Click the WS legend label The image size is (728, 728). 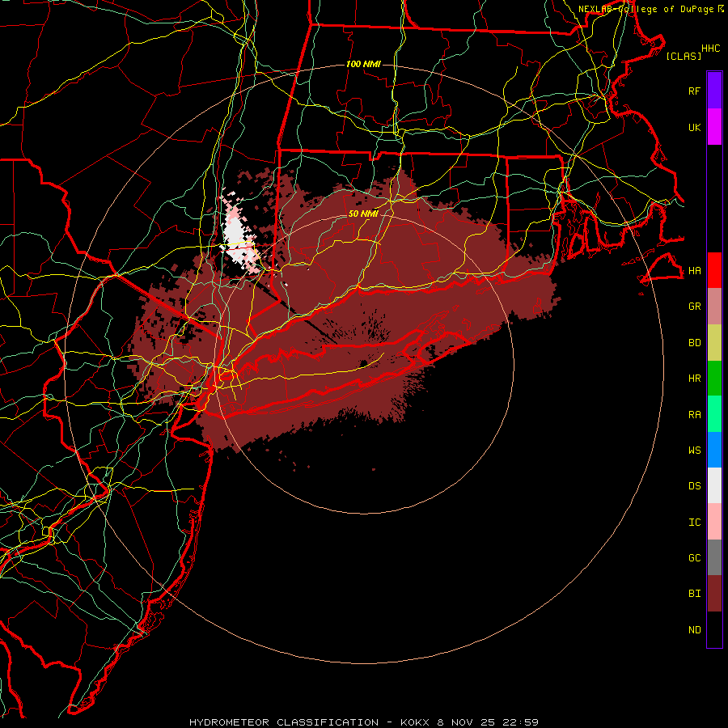(694, 450)
